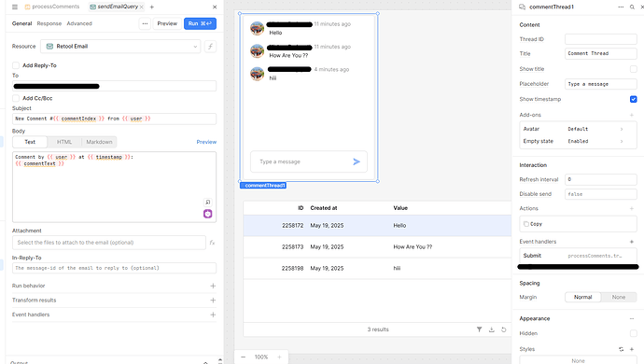Open the Response tab
This screenshot has height=364, width=644.
49,23
